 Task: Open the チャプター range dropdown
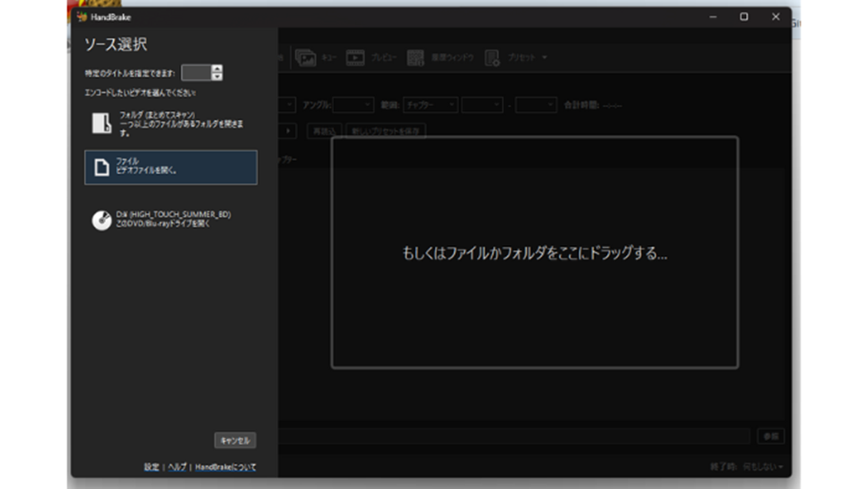[x=429, y=105]
